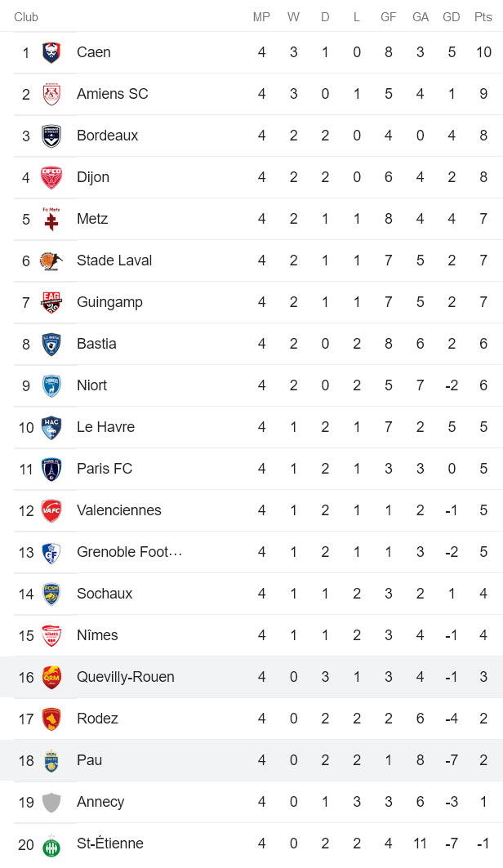
Task: Click the Club column header
Action: (x=26, y=17)
